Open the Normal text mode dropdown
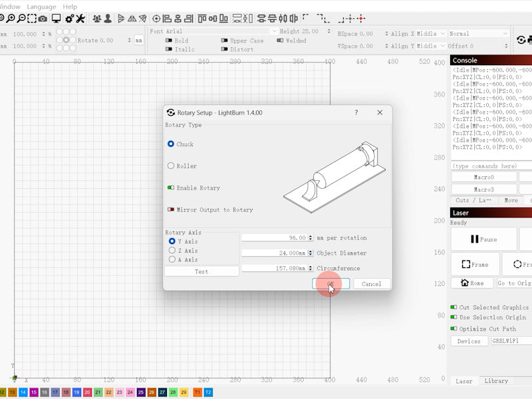The width and height of the screenshot is (532, 399). pos(478,34)
